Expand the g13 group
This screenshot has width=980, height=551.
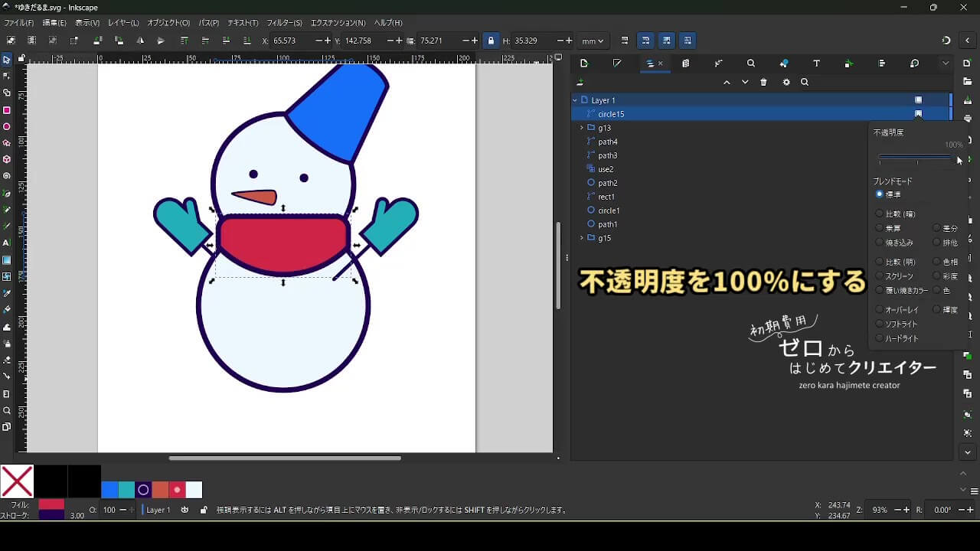(x=582, y=128)
